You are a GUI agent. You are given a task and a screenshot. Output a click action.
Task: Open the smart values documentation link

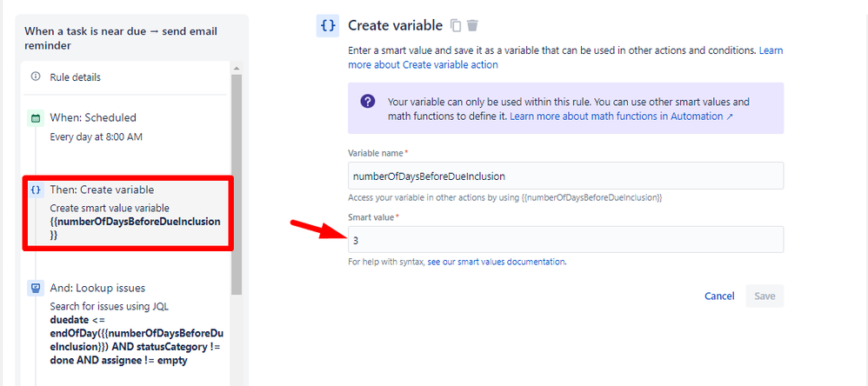pos(497,262)
